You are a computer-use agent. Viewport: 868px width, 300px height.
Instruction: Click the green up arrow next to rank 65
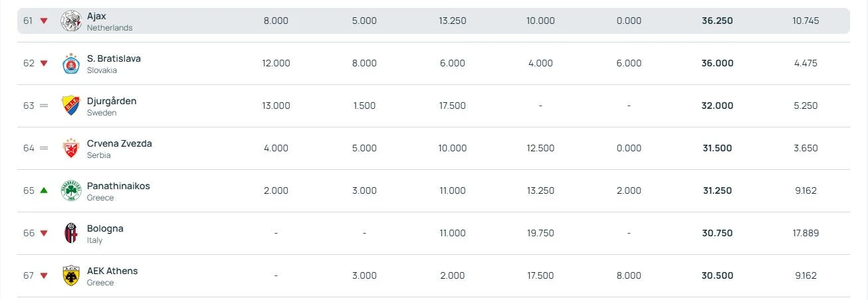(44, 190)
